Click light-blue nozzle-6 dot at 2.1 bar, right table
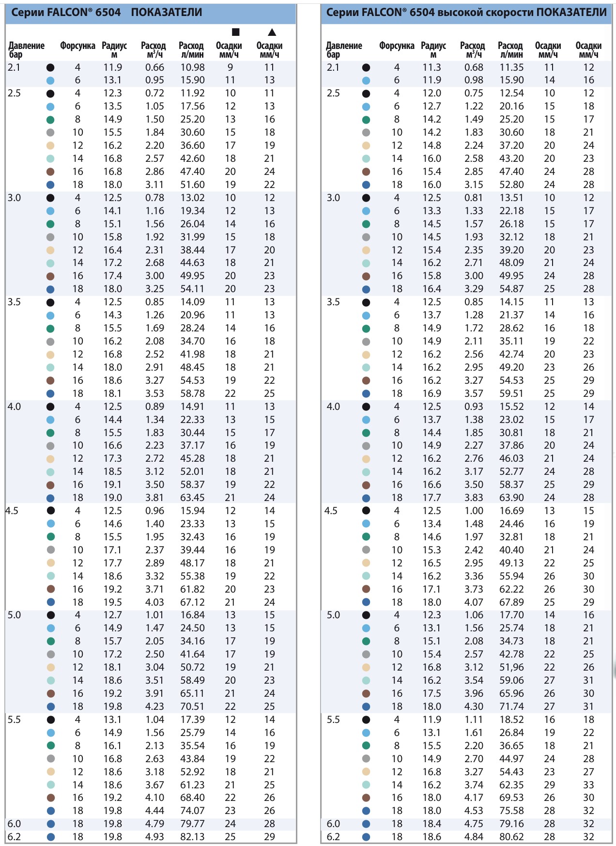 (366, 81)
